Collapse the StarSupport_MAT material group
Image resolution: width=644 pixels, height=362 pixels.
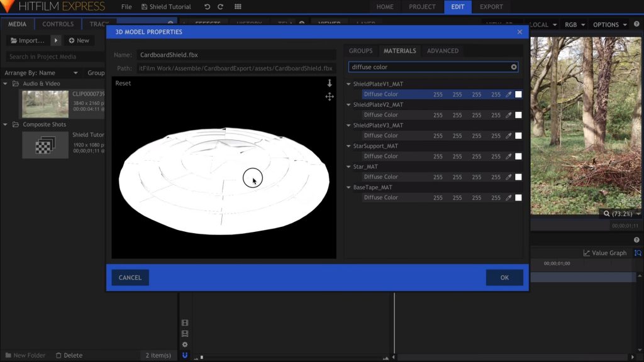pos(349,146)
